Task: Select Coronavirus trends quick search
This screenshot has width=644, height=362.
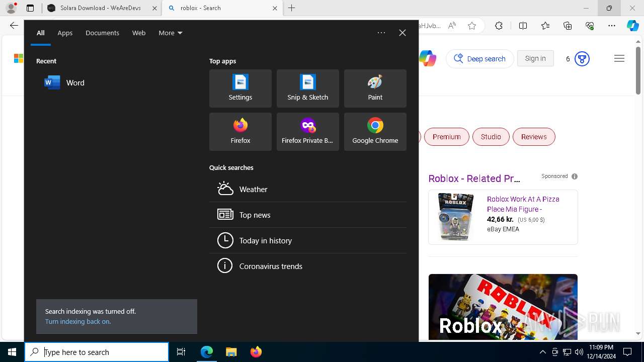Action: pyautogui.click(x=308, y=266)
